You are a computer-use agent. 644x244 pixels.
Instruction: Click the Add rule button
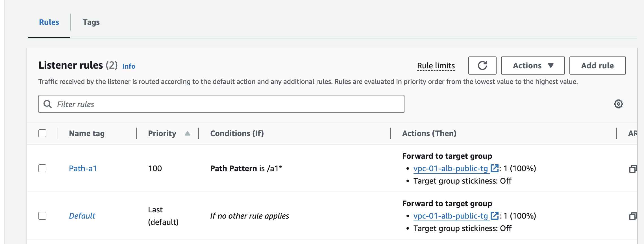pyautogui.click(x=597, y=66)
